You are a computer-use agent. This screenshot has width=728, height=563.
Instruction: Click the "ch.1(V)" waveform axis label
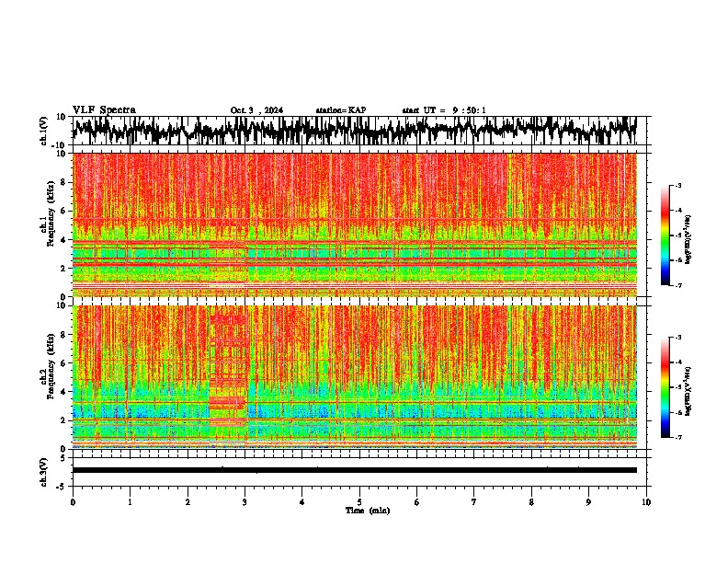[x=44, y=131]
